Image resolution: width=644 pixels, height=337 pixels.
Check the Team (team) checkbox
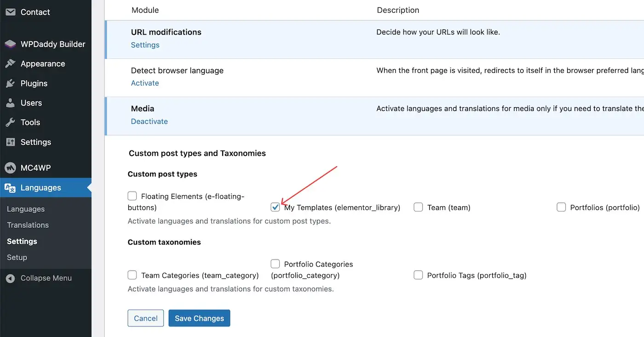tap(418, 207)
